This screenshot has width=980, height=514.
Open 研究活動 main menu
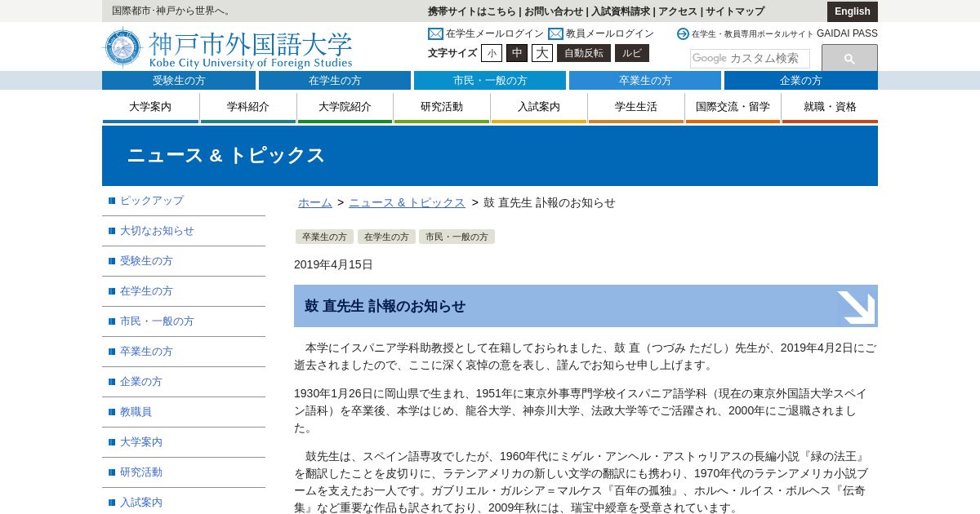442,107
